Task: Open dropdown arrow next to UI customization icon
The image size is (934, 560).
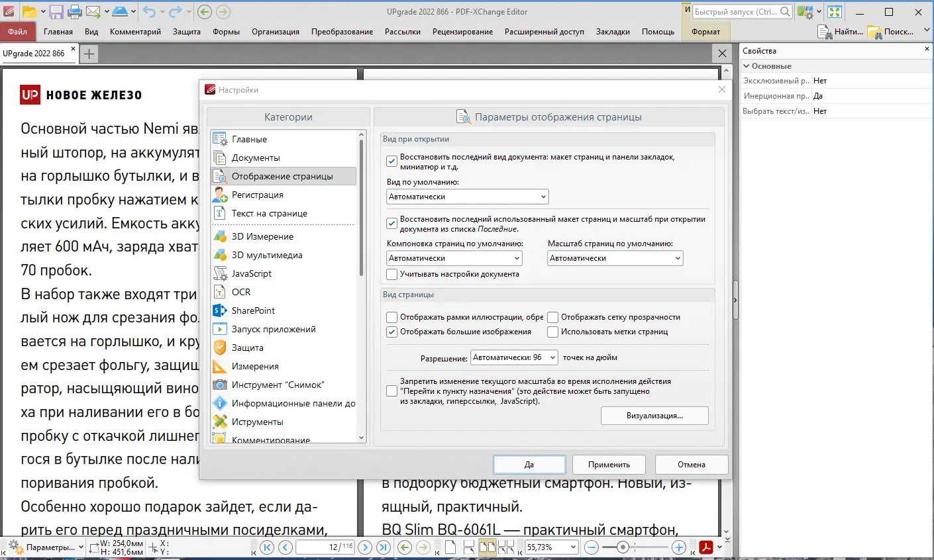Action: tap(819, 11)
